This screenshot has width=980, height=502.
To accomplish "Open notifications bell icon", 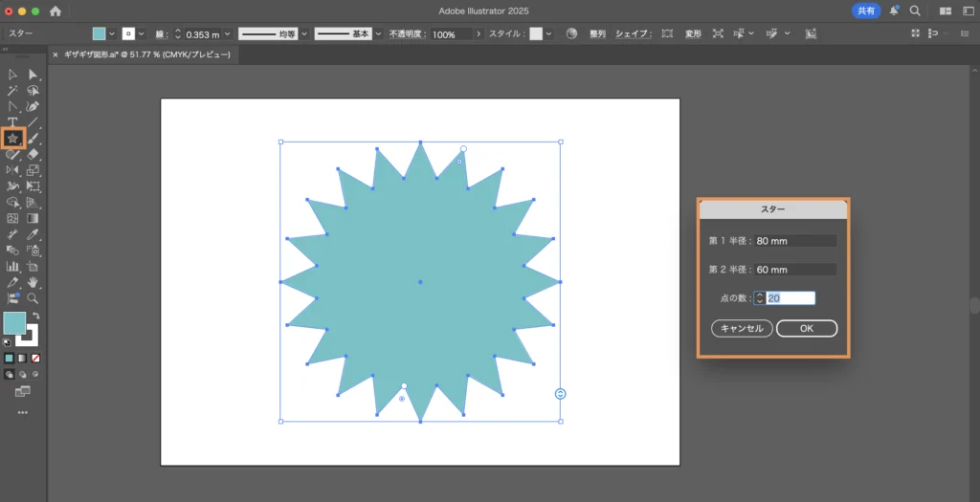I will coord(894,11).
